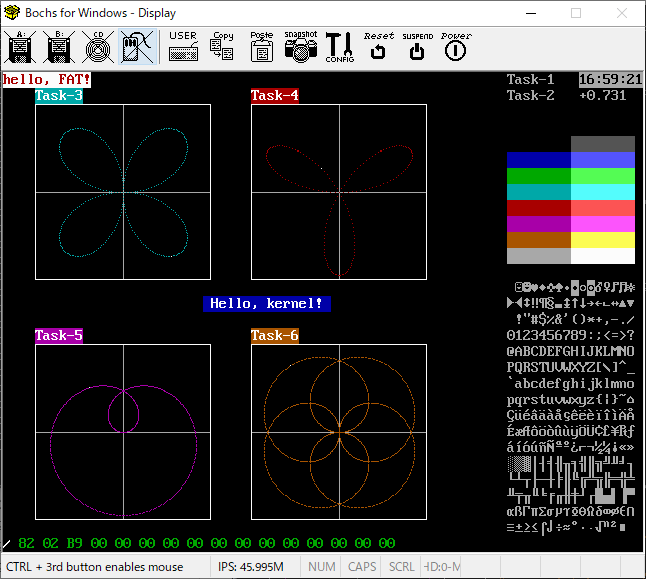The height and width of the screenshot is (579, 646).
Task: Click the SCRL status indicator
Action: [x=401, y=567]
